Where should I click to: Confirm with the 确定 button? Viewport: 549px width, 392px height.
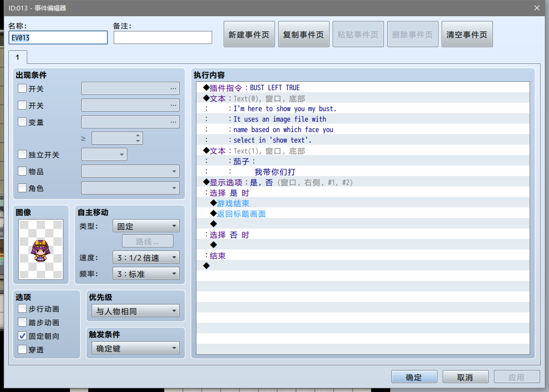[x=414, y=377]
